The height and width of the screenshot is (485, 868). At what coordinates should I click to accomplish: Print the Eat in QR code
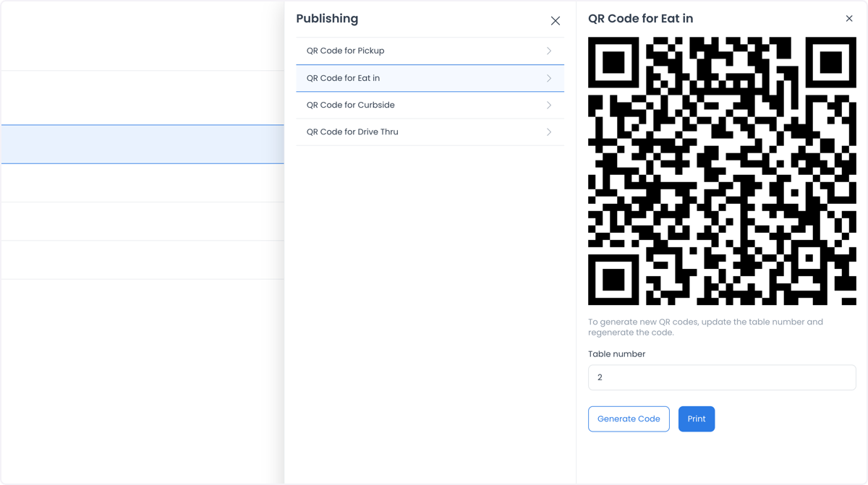[x=697, y=419]
